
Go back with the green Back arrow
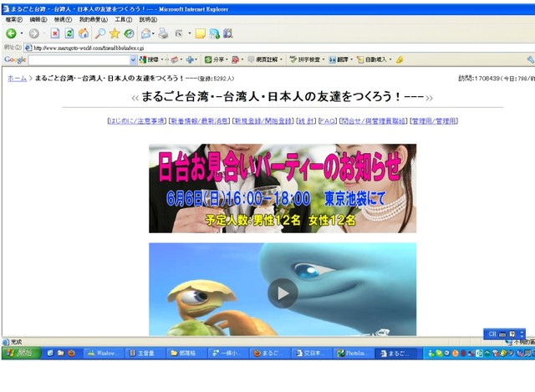(11, 33)
